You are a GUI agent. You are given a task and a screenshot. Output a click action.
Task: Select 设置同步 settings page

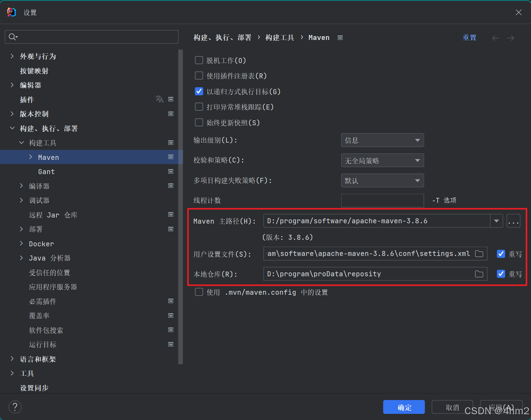pos(34,388)
